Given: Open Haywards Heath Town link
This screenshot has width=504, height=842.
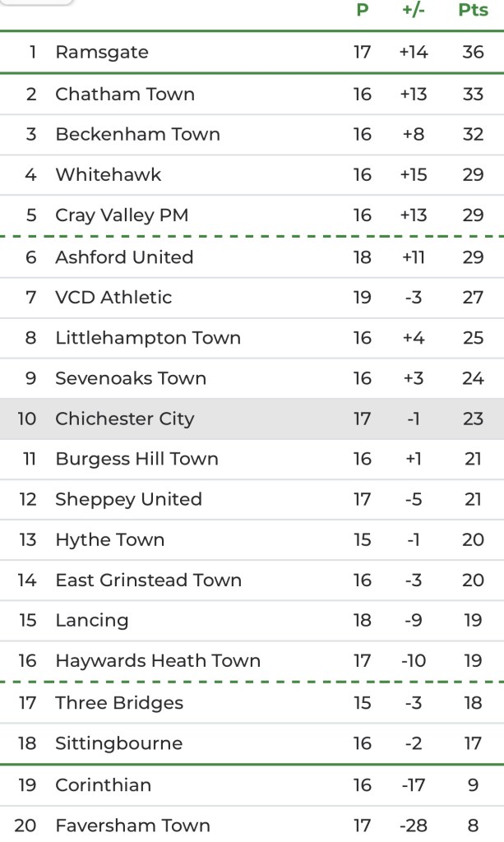Looking at the screenshot, I should (x=158, y=660).
